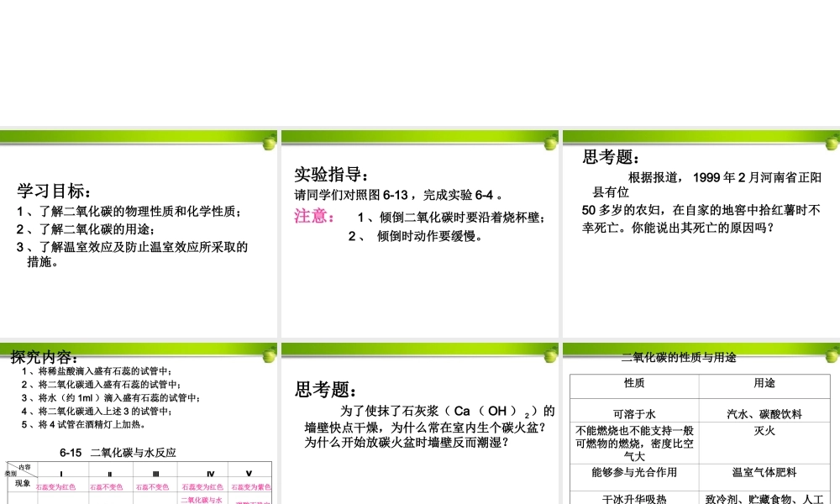Click the 石蕊变为红色 cell under column I

click(x=55, y=487)
